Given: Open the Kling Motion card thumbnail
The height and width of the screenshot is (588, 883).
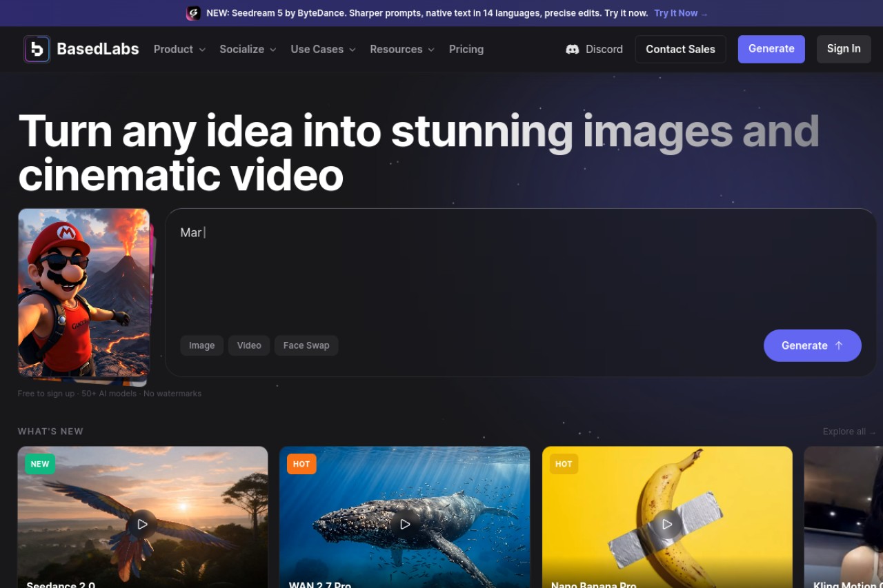Looking at the screenshot, I should (x=844, y=517).
